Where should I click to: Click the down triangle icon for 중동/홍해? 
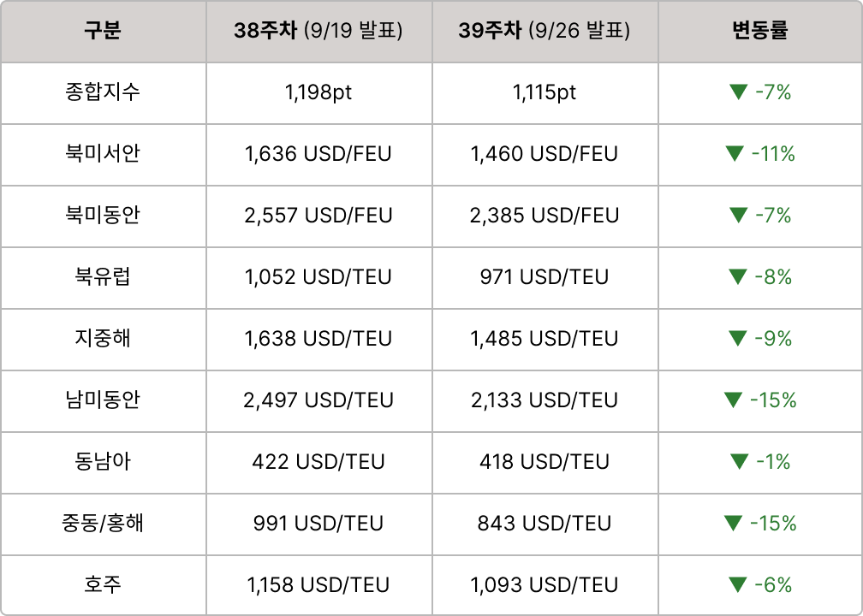[734, 524]
